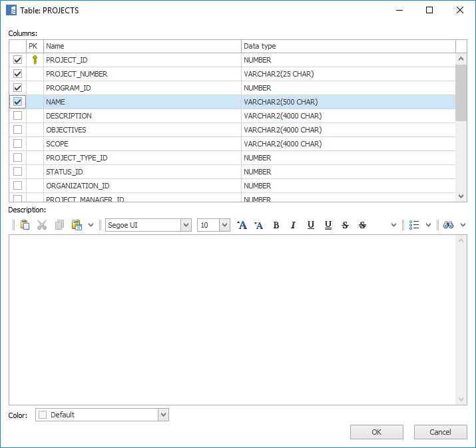Check the STATUS_ID column checkbox
Image resolution: width=476 pixels, height=448 pixels.
[x=18, y=172]
